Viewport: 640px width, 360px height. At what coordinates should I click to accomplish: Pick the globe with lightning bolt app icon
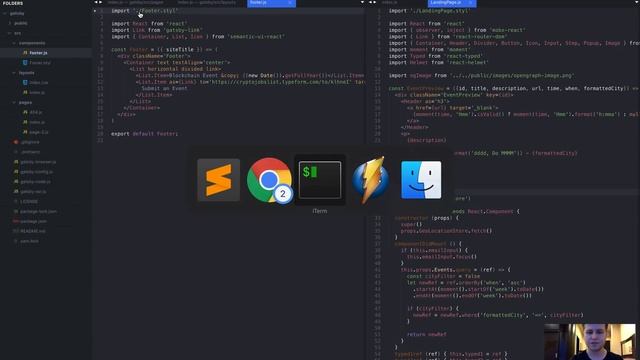point(370,180)
